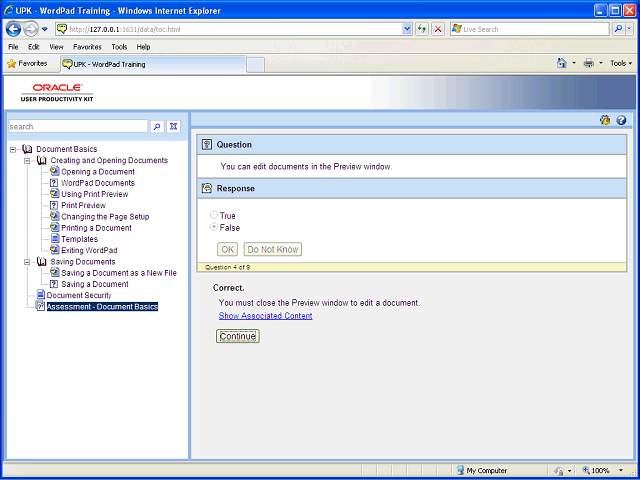Screen dimensions: 640x480
Task: Open the WordPad Documents question item
Action: click(98, 183)
